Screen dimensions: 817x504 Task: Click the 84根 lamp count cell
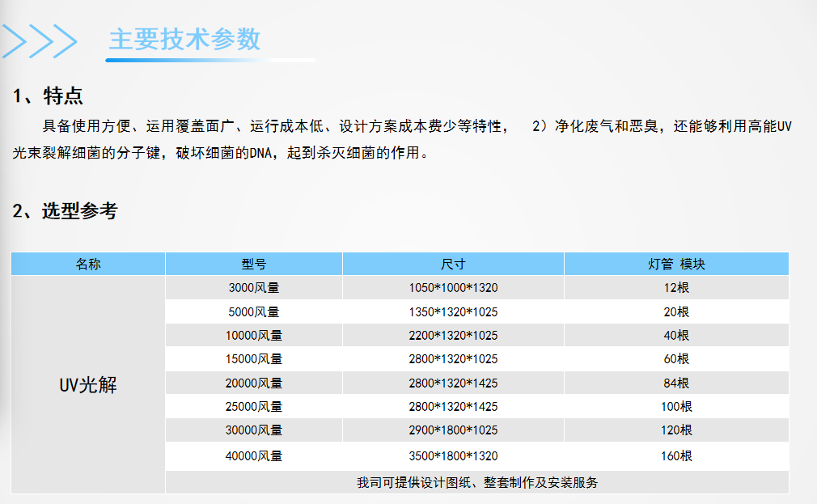(x=675, y=383)
